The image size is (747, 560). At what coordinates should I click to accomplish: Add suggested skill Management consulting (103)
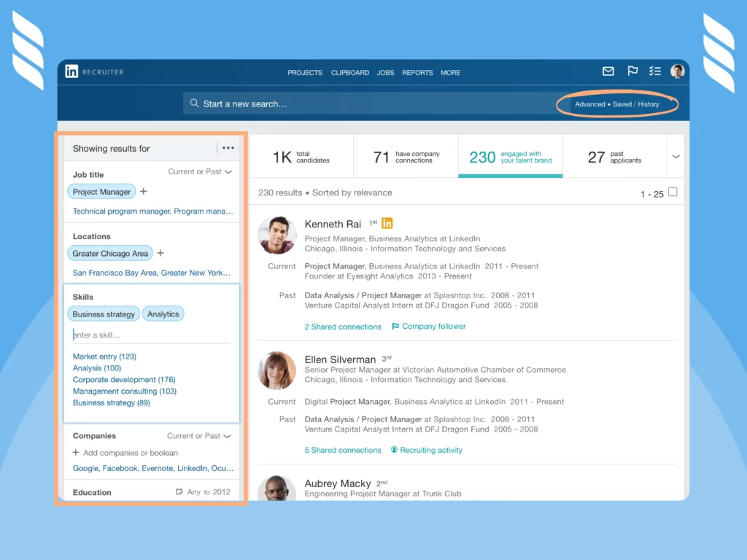pyautogui.click(x=124, y=391)
